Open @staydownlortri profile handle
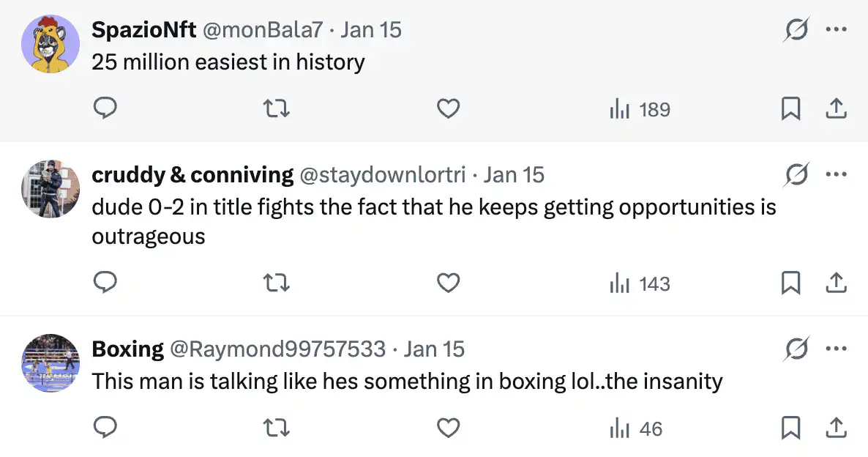This screenshot has width=868, height=457. click(x=383, y=175)
